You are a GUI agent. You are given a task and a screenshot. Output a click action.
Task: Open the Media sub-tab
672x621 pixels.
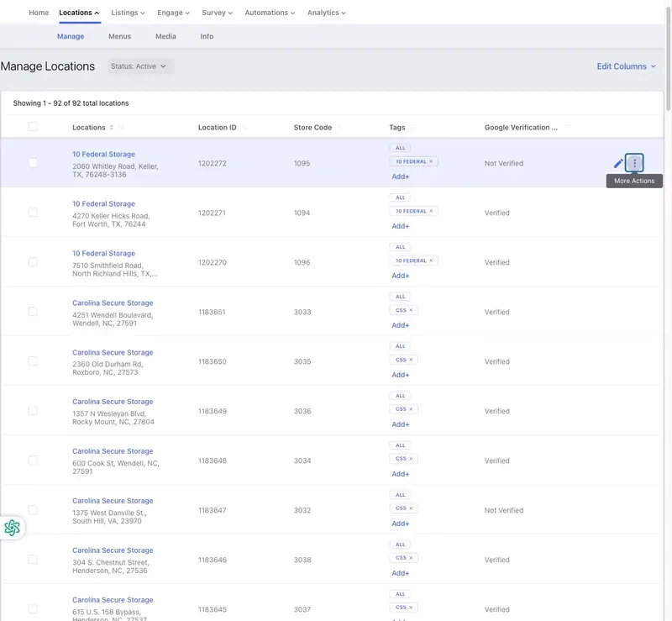click(165, 36)
